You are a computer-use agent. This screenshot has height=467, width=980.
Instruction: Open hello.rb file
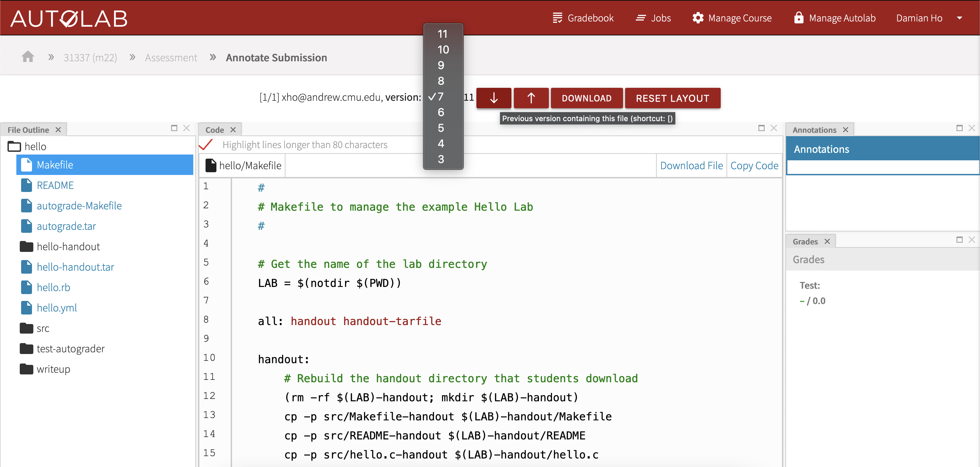click(54, 288)
